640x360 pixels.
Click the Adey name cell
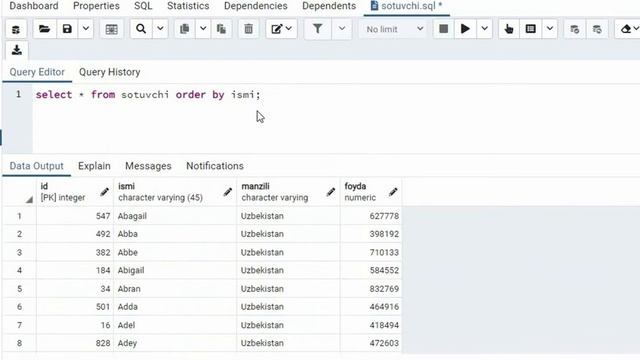click(x=175, y=343)
